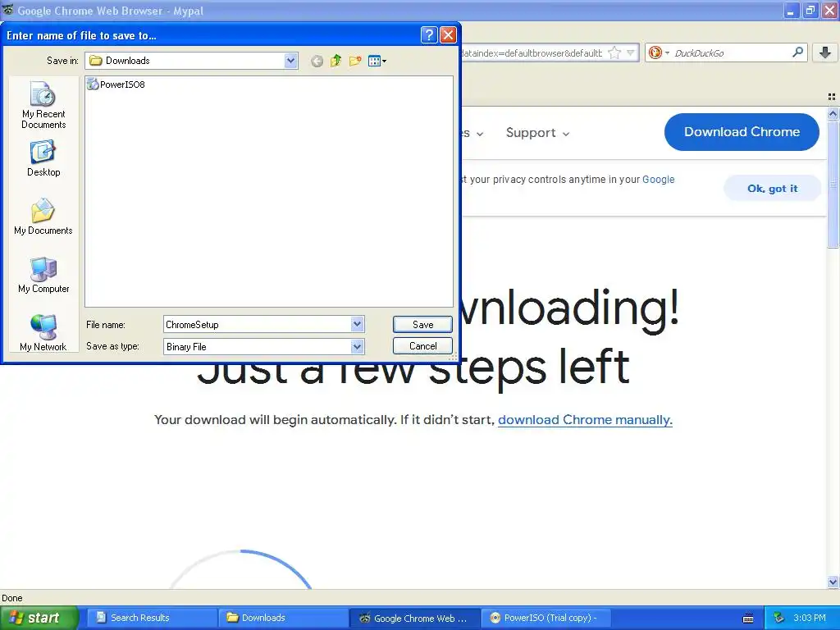Click the DuckDuckGo search field
The width and height of the screenshot is (840, 630).
click(731, 53)
